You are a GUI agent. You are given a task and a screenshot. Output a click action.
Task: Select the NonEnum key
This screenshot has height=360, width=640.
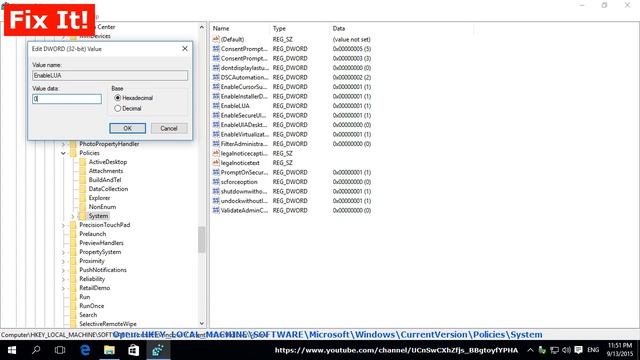click(102, 207)
